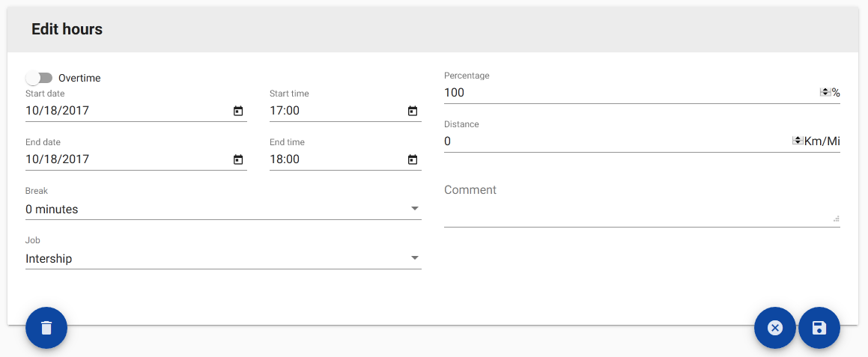Toggle the Overtime switch
Viewport: 868px width, 357px height.
tap(39, 78)
